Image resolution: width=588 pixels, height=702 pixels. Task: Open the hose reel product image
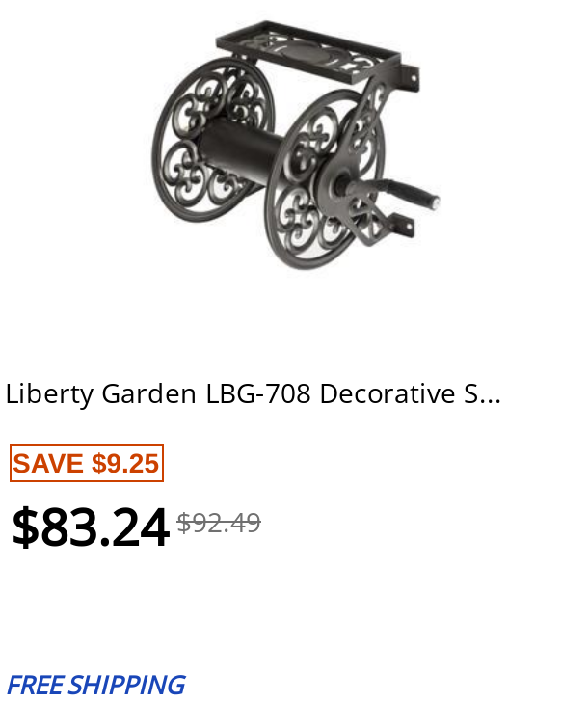click(294, 146)
